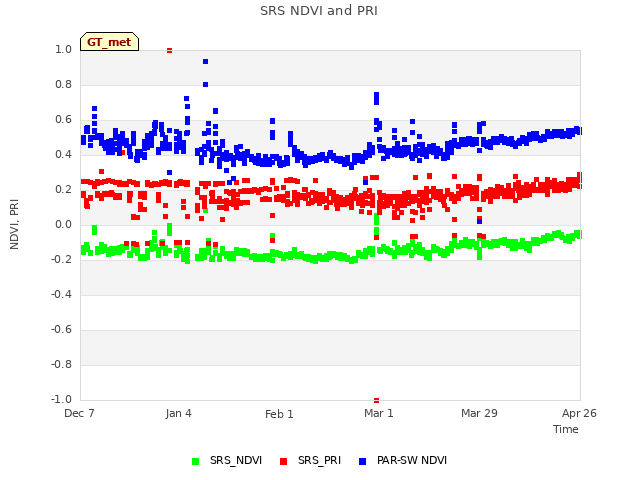Click the green SRS_NDVI legend swatch
The width and height of the screenshot is (640, 480).
196,461
